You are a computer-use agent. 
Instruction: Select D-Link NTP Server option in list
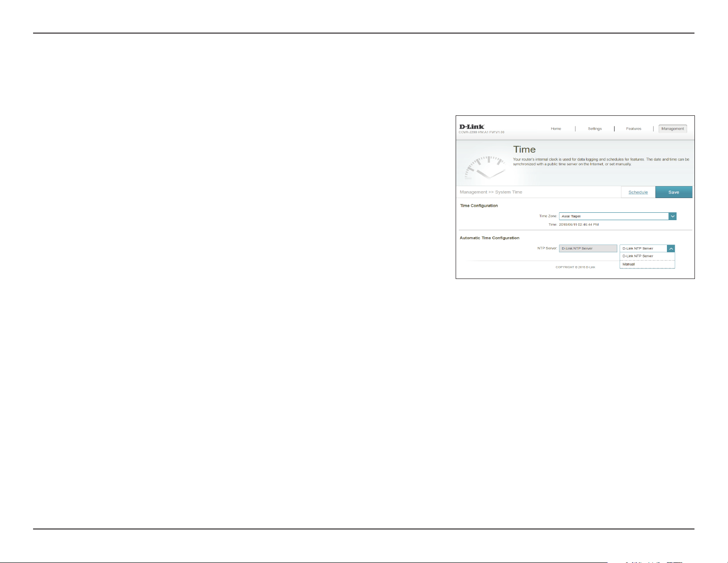point(647,256)
